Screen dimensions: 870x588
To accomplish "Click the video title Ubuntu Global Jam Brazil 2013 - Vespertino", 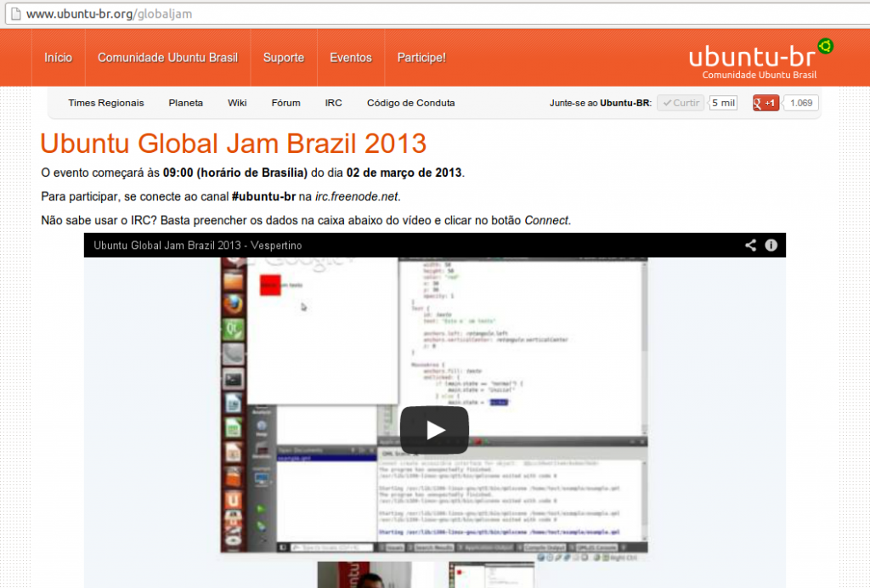I will (197, 246).
